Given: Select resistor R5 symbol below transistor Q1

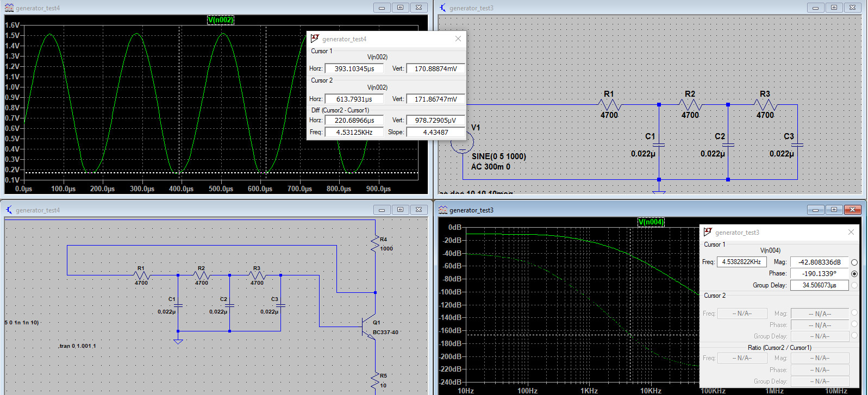Looking at the screenshot, I should 375,380.
